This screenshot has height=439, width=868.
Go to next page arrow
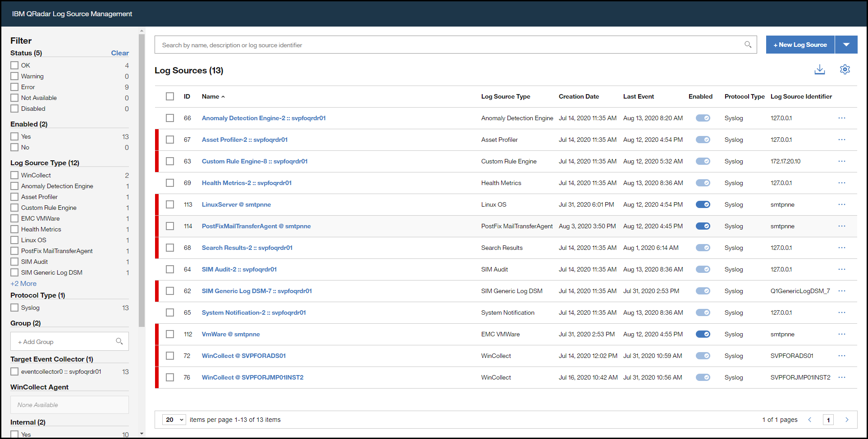(x=847, y=420)
